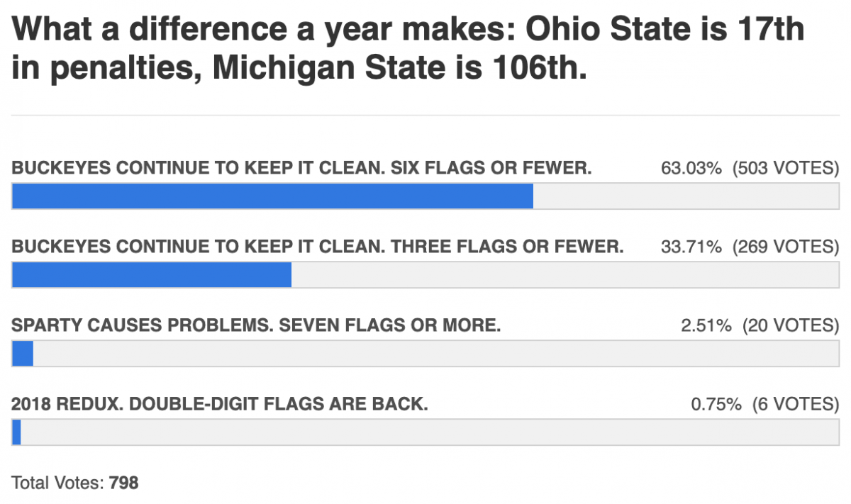Click the 33.71% percentage result
The image size is (851, 504).
click(691, 247)
